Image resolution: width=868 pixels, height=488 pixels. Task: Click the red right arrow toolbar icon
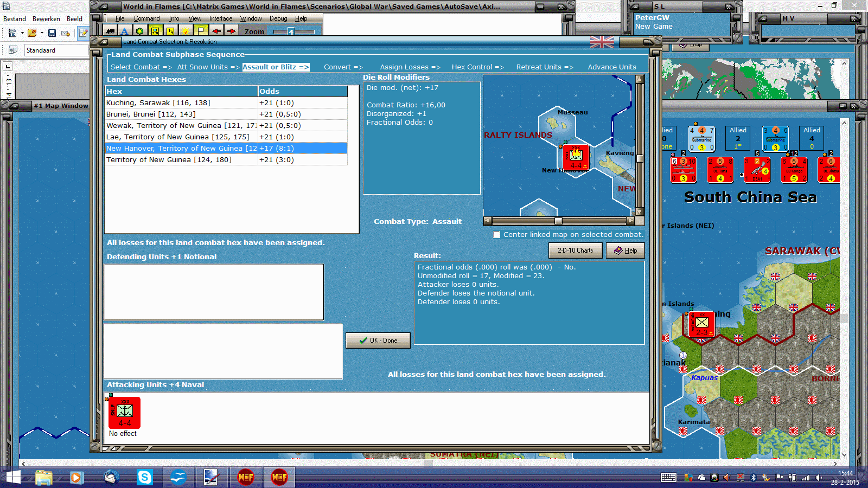coord(231,31)
